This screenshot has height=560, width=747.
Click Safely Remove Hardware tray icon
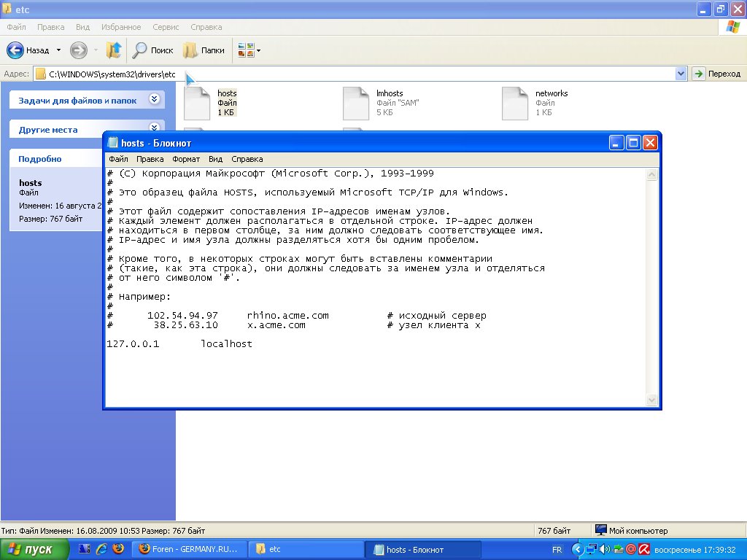click(618, 550)
